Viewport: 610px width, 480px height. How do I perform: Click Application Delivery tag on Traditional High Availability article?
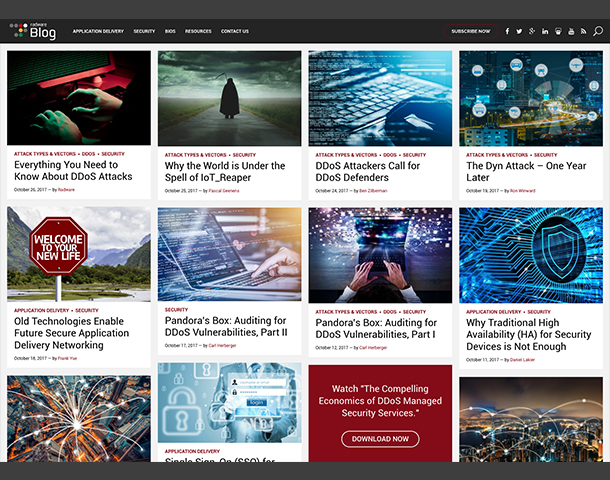point(493,312)
